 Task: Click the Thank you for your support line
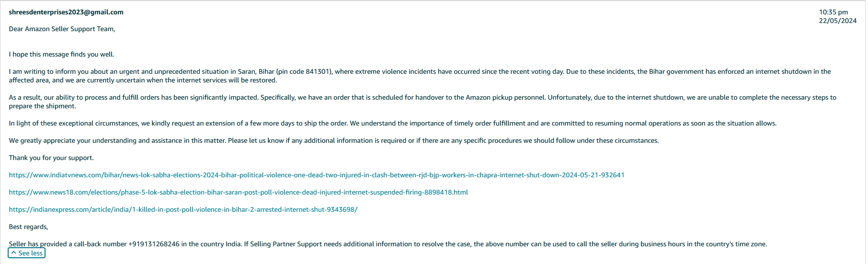click(51, 158)
